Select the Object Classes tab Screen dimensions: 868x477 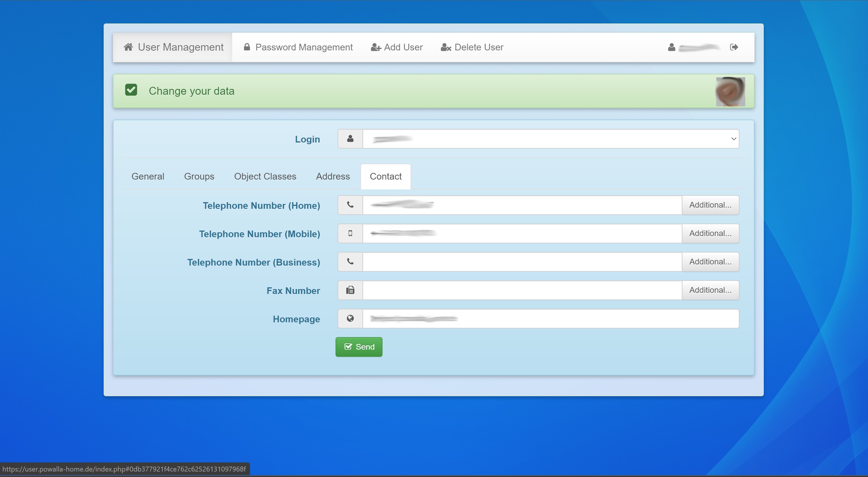click(265, 176)
